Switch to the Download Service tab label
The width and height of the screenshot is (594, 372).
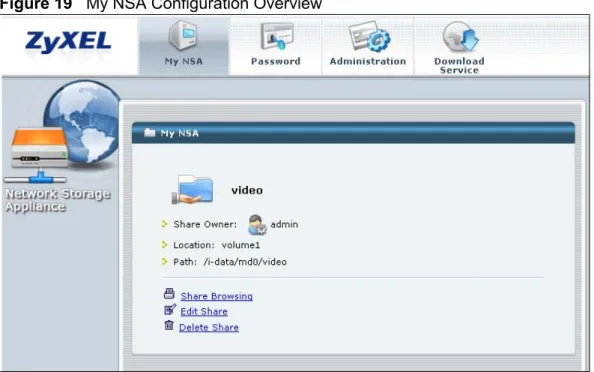pos(459,66)
